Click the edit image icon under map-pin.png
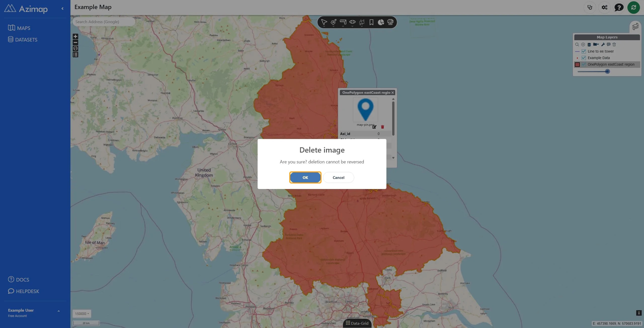Viewport: 644px width, 328px height. pyautogui.click(x=375, y=127)
